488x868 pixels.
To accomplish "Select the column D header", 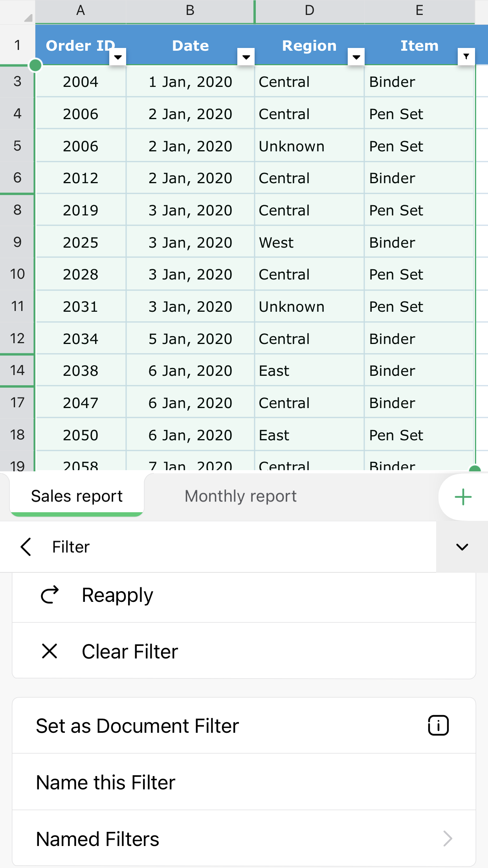I will 310,11.
